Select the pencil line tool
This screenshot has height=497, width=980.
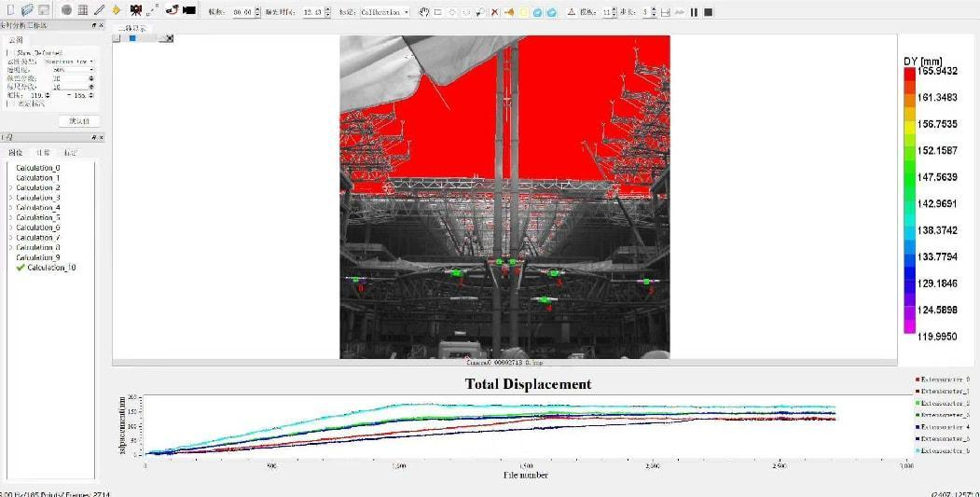coord(100,10)
